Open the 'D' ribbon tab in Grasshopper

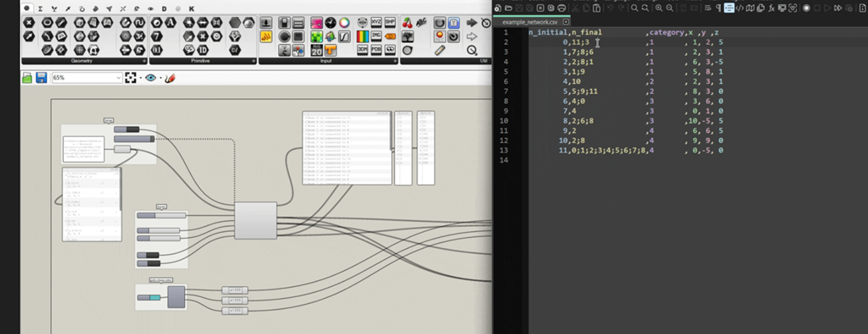pos(164,9)
